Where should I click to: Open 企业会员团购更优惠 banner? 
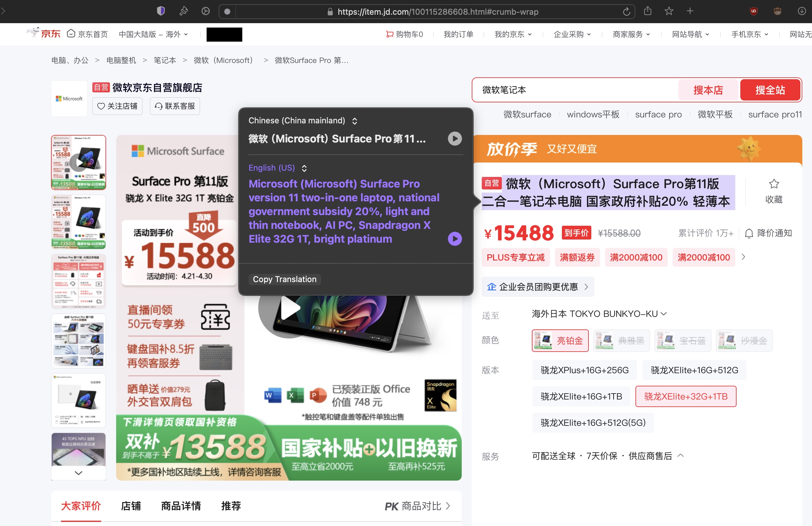[x=538, y=287]
